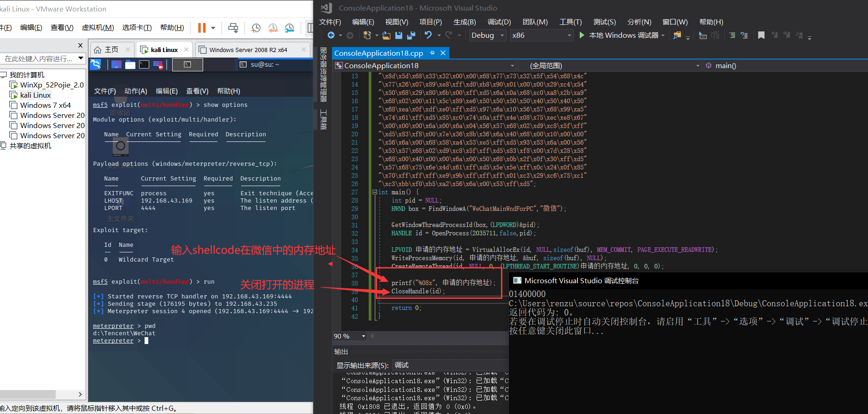868x414 pixels.
Task: Open the snapshot manager icon
Action: point(289,28)
